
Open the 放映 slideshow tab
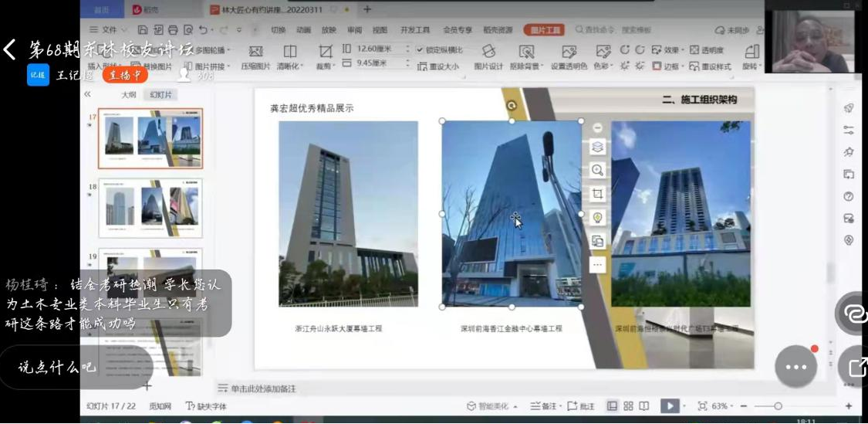329,30
